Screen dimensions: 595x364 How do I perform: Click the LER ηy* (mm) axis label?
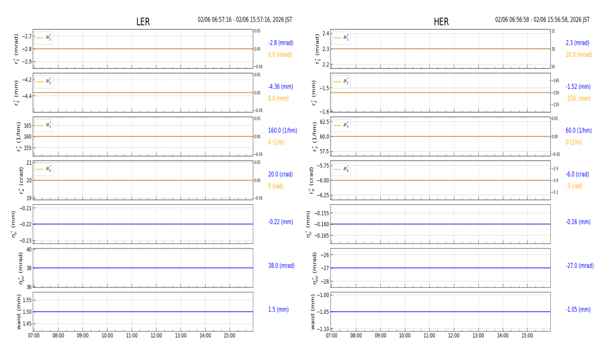pos(14,224)
